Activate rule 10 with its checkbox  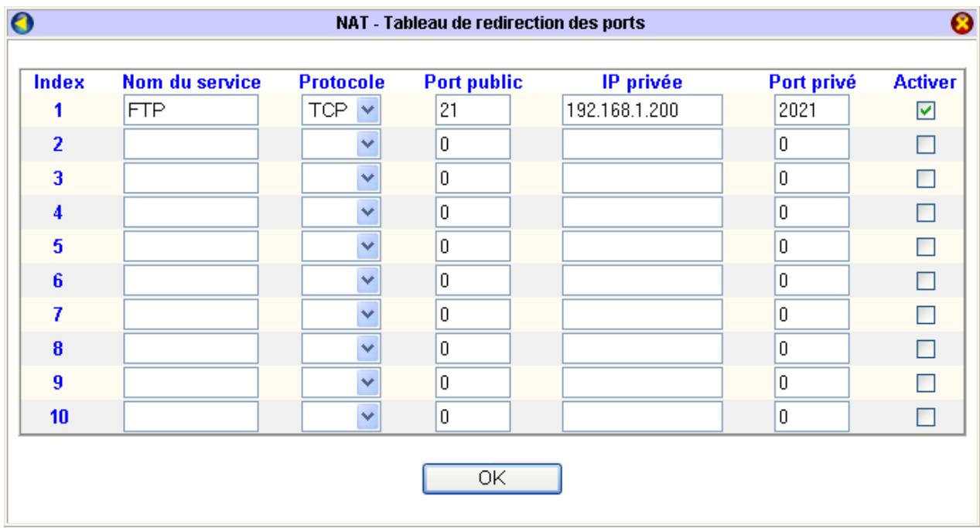(925, 417)
